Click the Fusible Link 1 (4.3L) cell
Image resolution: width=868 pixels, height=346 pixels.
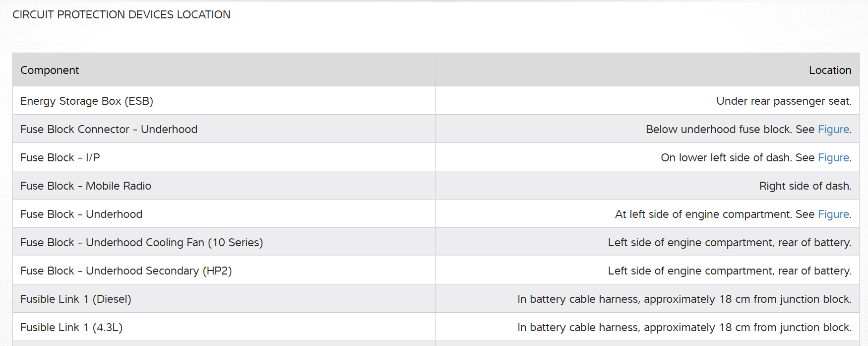click(x=71, y=328)
